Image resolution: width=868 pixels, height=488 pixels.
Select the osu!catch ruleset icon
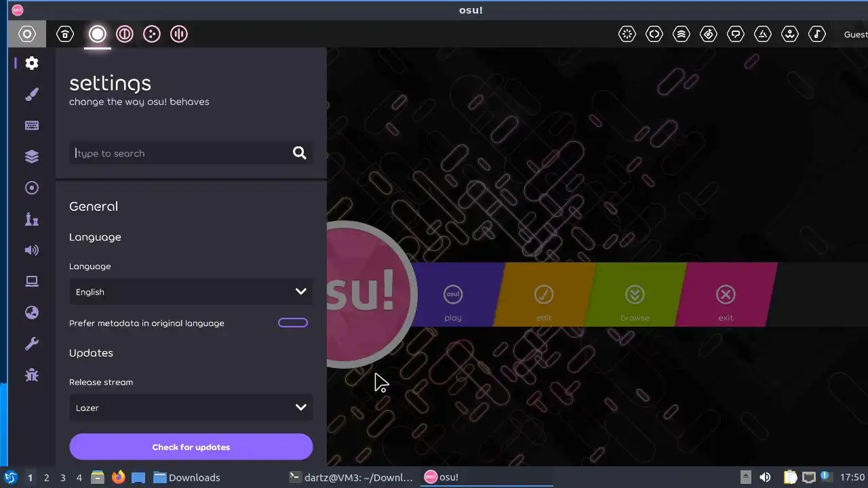(x=152, y=34)
